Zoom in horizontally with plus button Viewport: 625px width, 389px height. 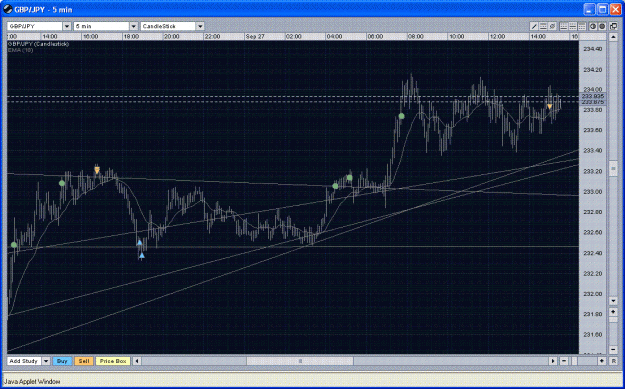pos(602,361)
